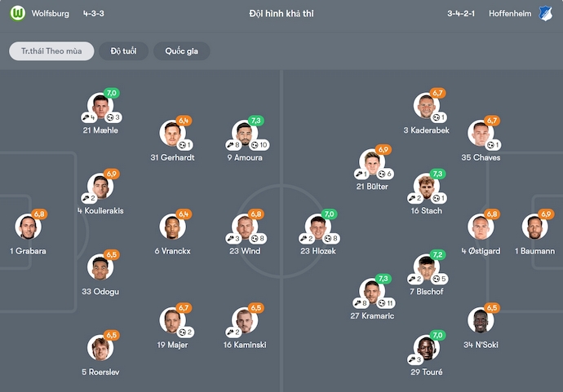Viewport: 563px width, 392px height.
Task: Click the Hoffenheim club crest
Action: [546, 14]
